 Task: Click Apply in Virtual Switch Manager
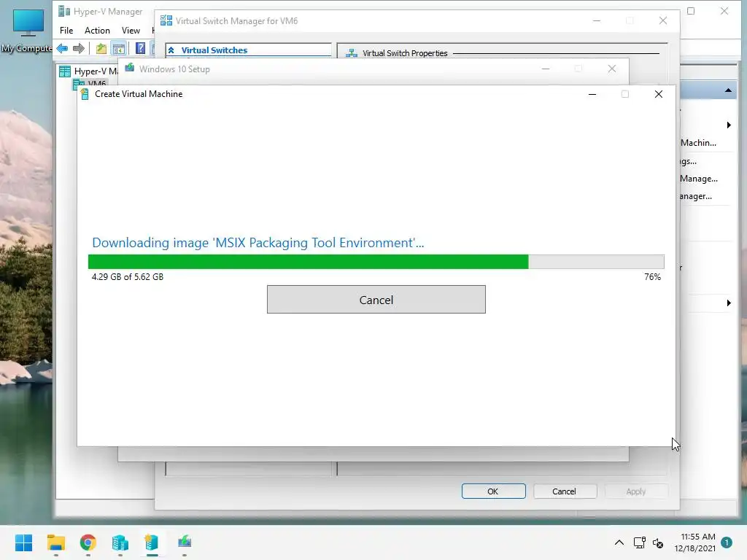(636, 491)
